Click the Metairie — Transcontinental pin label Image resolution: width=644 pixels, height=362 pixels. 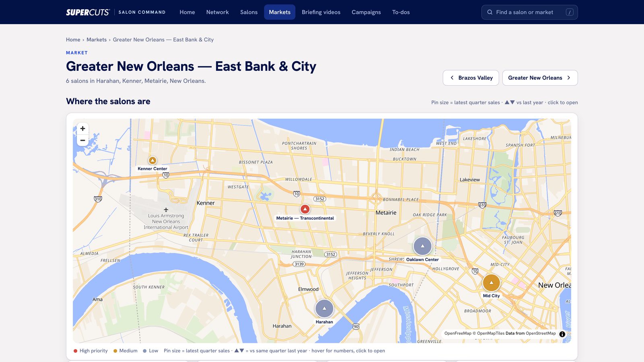[305, 218]
